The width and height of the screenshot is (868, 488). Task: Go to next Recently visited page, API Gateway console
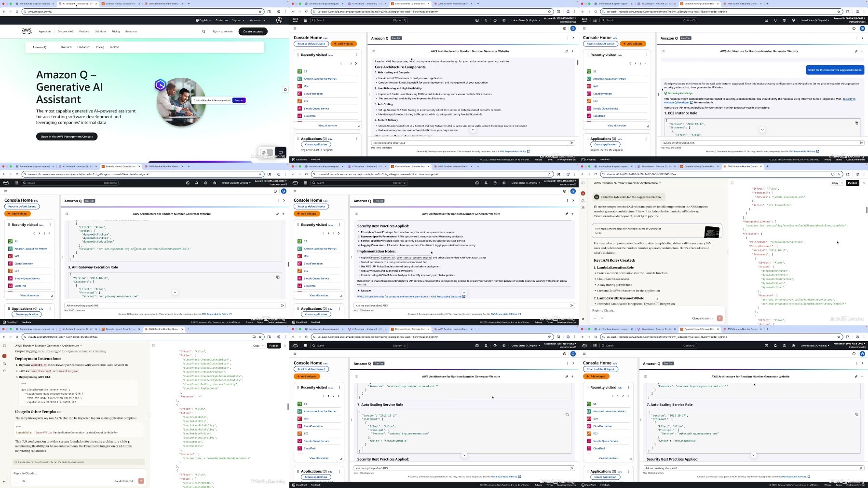[49, 233]
